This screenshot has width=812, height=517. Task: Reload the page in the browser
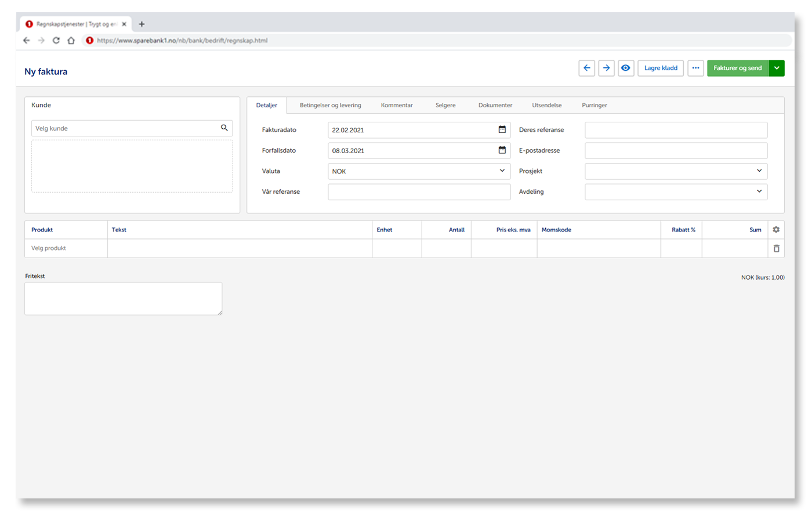(x=56, y=41)
